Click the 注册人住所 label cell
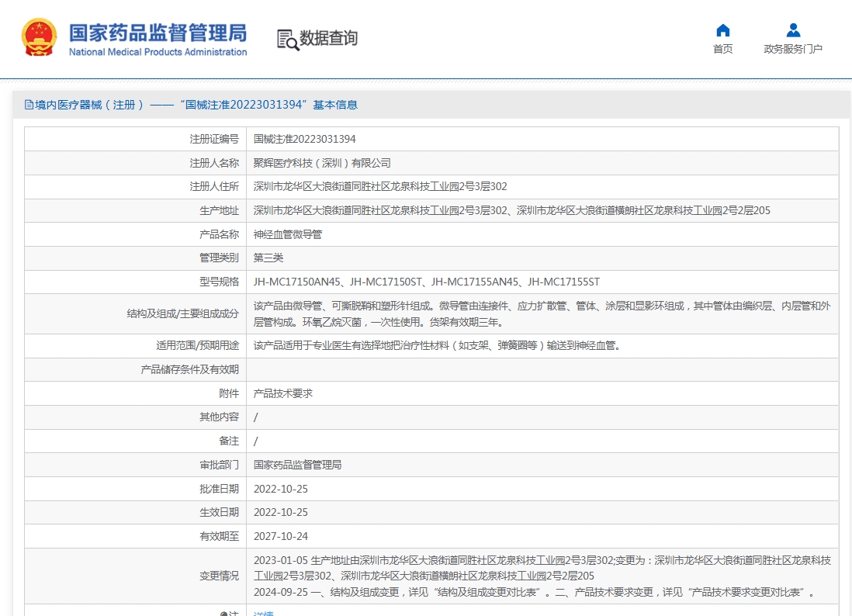The image size is (852, 616). 135,187
